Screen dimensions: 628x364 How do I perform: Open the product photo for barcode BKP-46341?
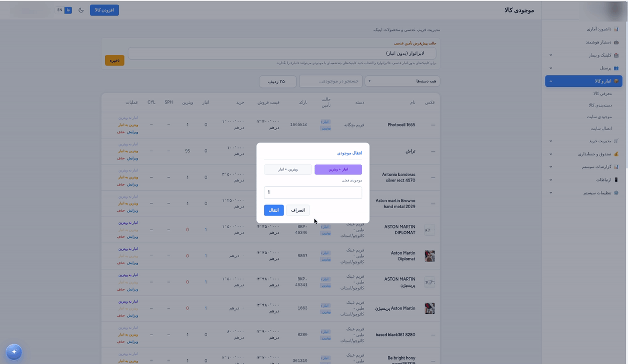(430, 282)
